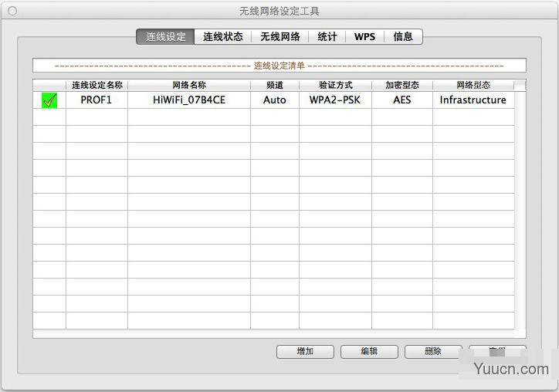Click the 删除 button
Image resolution: width=559 pixels, height=392 pixels.
pyautogui.click(x=433, y=352)
